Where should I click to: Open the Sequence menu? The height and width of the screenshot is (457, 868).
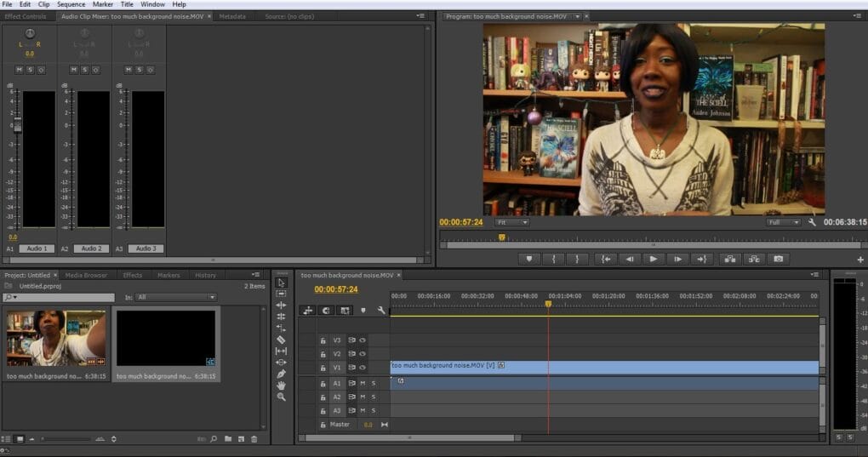[x=71, y=4]
